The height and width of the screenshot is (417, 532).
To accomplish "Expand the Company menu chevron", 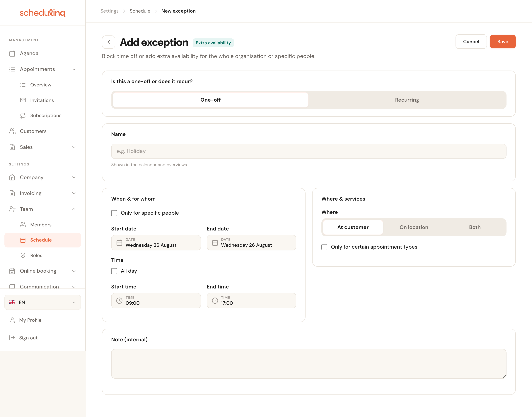I will [x=74, y=177].
